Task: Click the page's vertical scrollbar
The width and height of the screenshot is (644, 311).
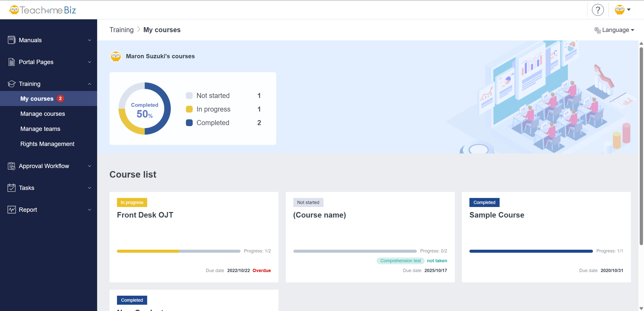Action: pyautogui.click(x=641, y=146)
